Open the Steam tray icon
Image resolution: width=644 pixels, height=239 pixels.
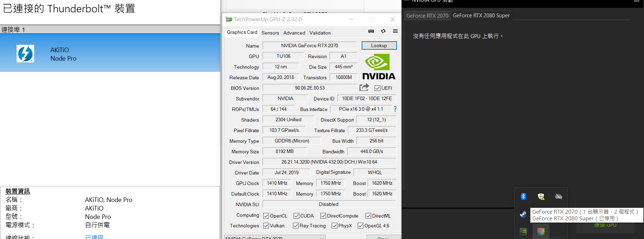[x=523, y=214]
